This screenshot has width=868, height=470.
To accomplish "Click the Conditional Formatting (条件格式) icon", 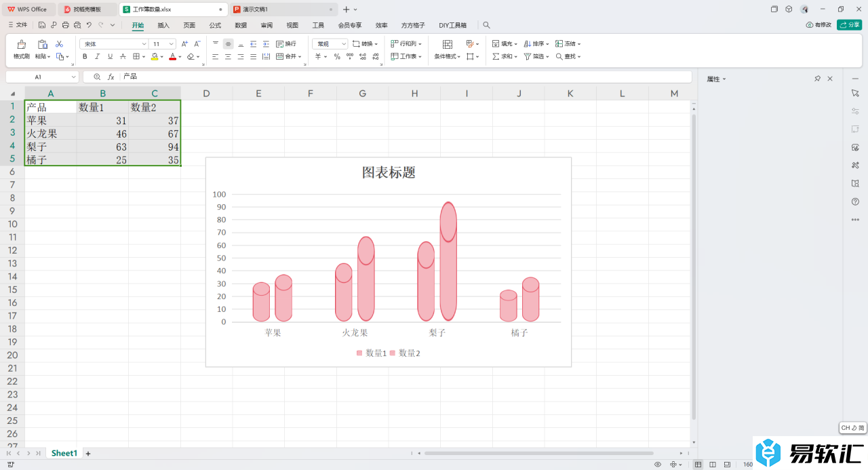I will [x=447, y=45].
